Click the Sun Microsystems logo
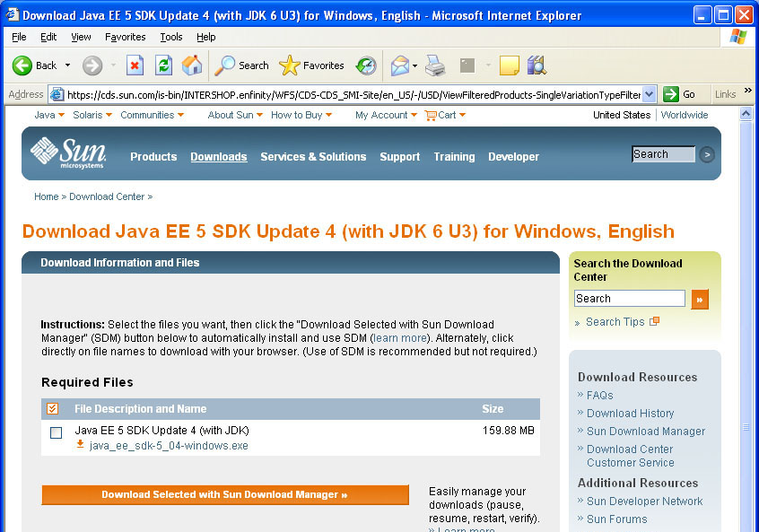The image size is (759, 532). (68, 153)
